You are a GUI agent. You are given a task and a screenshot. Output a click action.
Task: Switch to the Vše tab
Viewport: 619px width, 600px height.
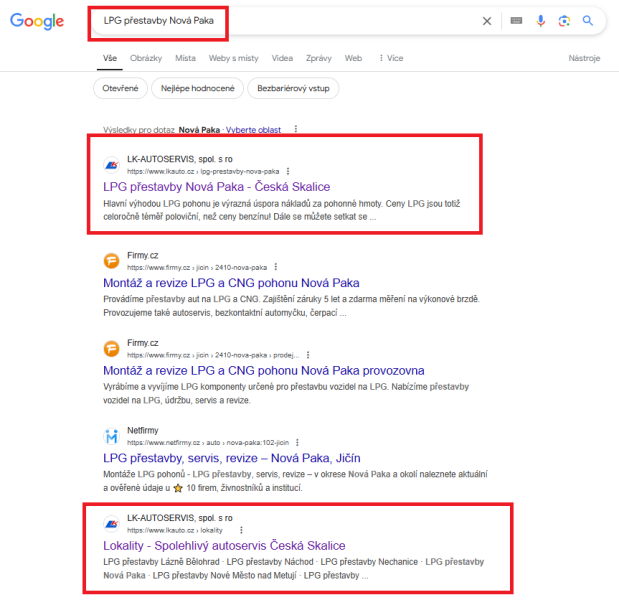click(x=110, y=58)
